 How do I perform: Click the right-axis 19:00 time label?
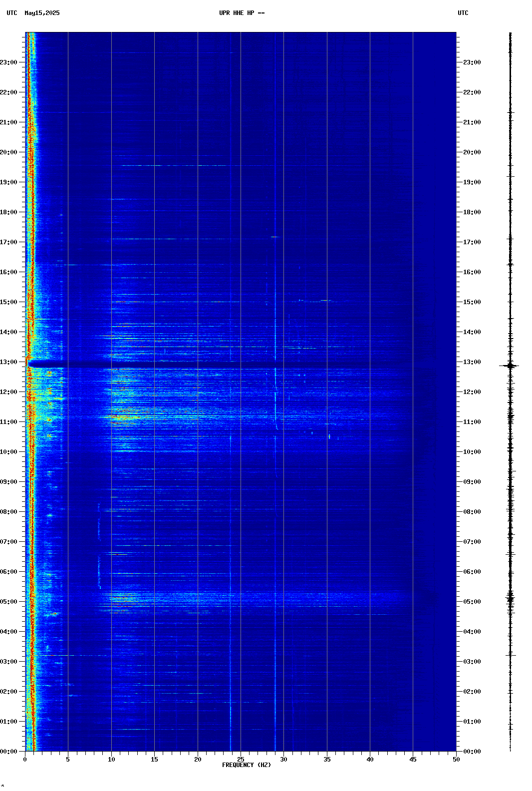pos(472,182)
